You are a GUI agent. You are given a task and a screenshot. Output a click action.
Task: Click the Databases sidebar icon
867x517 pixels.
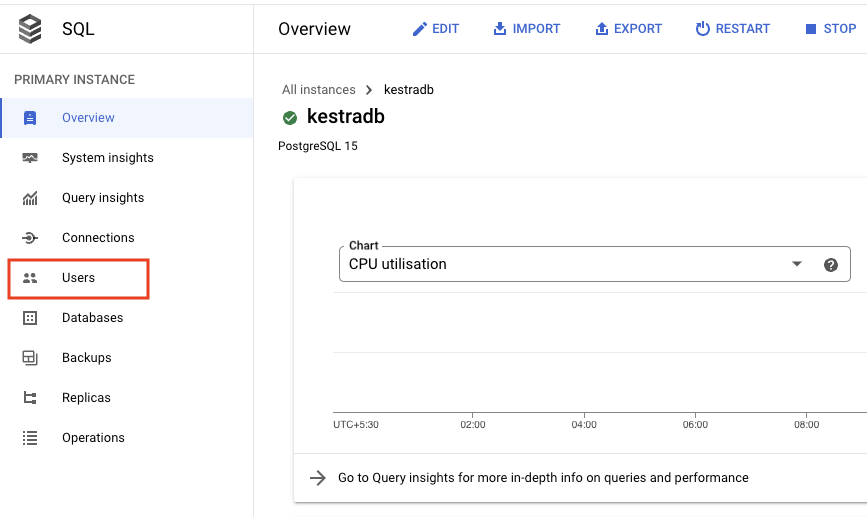(x=30, y=318)
